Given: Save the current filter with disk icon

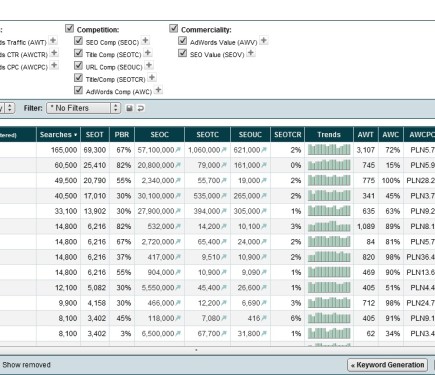Looking at the screenshot, I should click(129, 108).
